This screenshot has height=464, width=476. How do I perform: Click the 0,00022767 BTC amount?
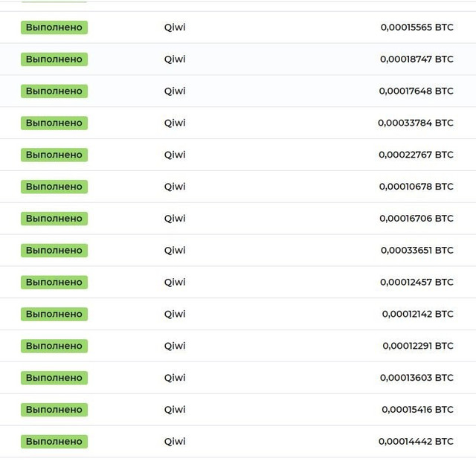[416, 155]
